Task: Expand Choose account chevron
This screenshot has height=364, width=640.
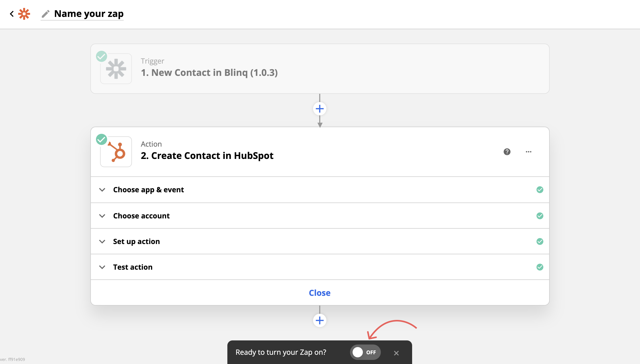Action: pyautogui.click(x=102, y=216)
